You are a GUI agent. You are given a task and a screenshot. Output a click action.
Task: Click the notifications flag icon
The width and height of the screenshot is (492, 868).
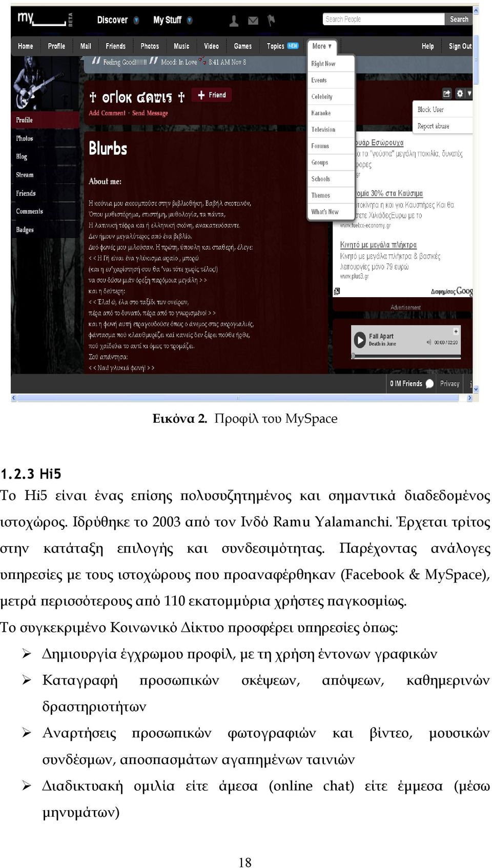[x=271, y=20]
